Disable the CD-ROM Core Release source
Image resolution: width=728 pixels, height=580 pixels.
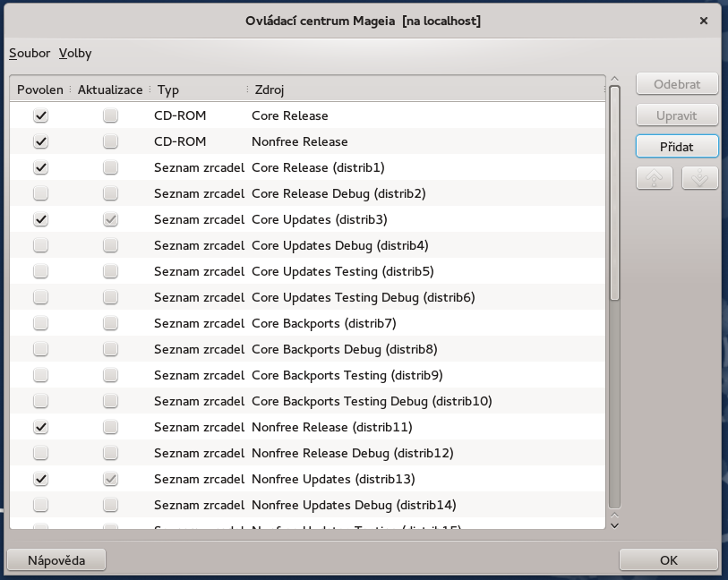[41, 115]
